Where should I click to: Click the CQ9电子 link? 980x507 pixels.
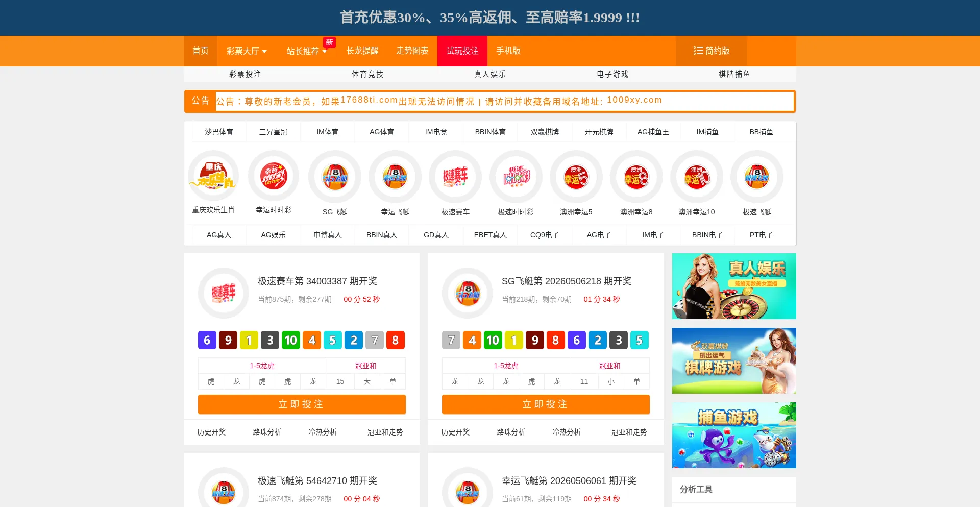coord(545,235)
